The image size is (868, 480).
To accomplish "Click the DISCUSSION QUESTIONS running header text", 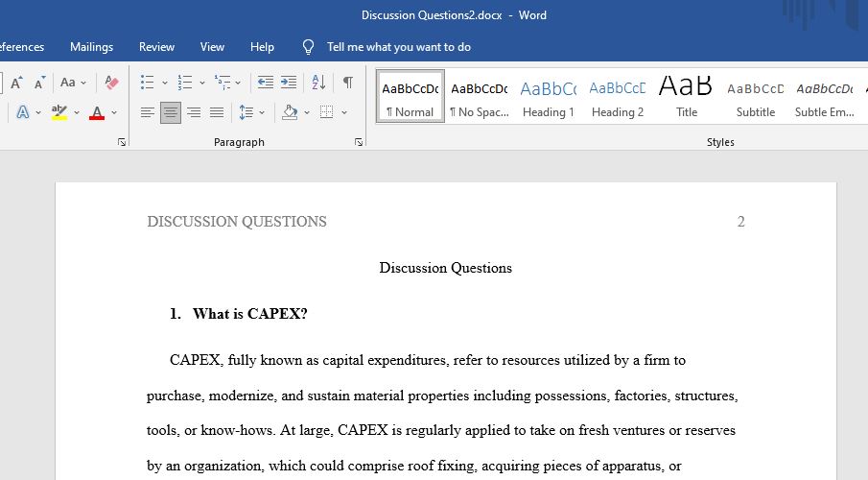I will [x=237, y=222].
